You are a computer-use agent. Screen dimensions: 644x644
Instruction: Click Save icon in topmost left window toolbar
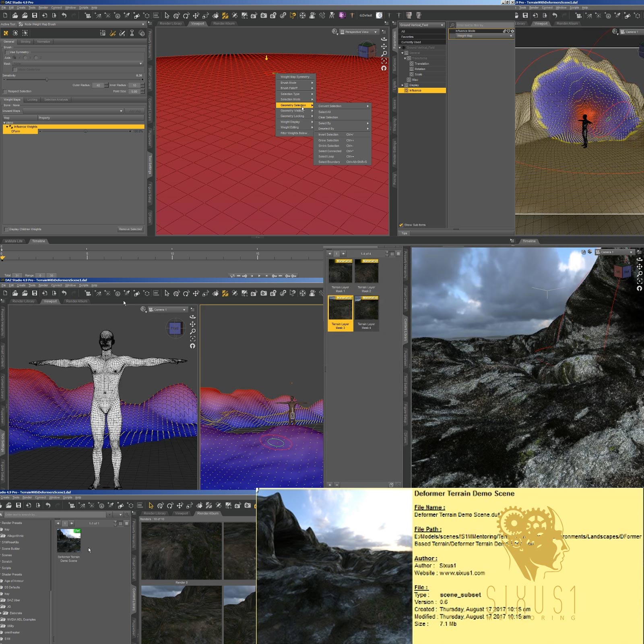click(35, 15)
